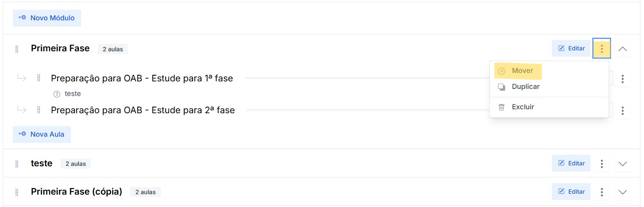Open three-dot menu for teste module

coord(601,164)
